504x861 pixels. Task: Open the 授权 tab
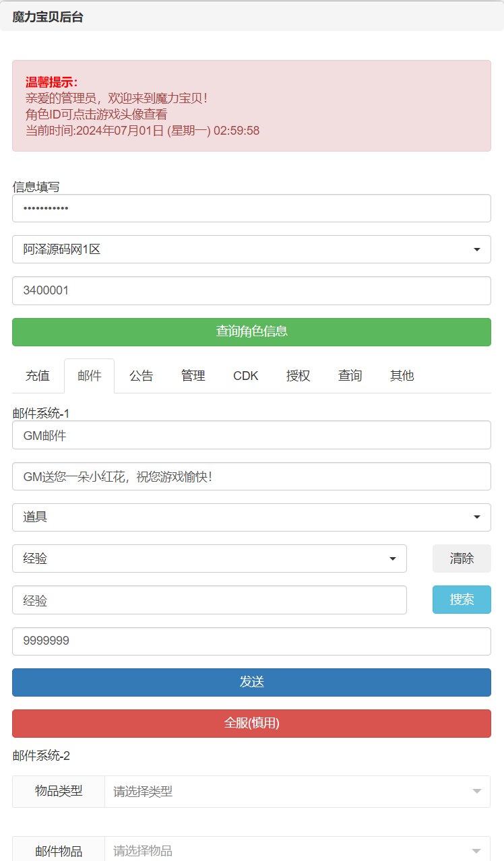pos(298,376)
